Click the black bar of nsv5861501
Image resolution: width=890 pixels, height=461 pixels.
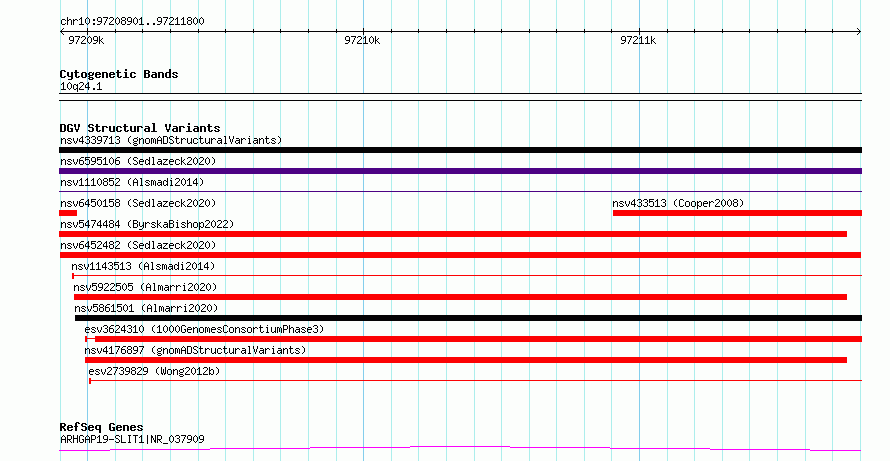[468, 318]
